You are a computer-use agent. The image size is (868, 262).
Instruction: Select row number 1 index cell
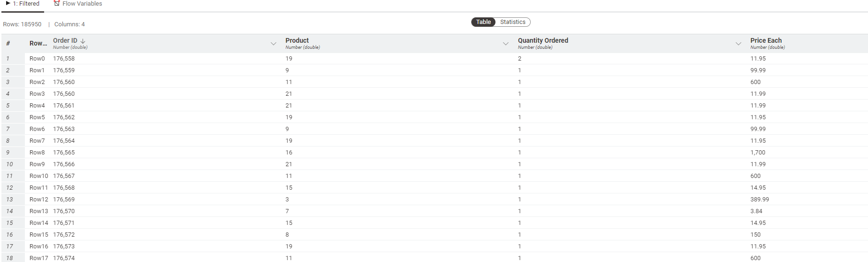coord(8,59)
